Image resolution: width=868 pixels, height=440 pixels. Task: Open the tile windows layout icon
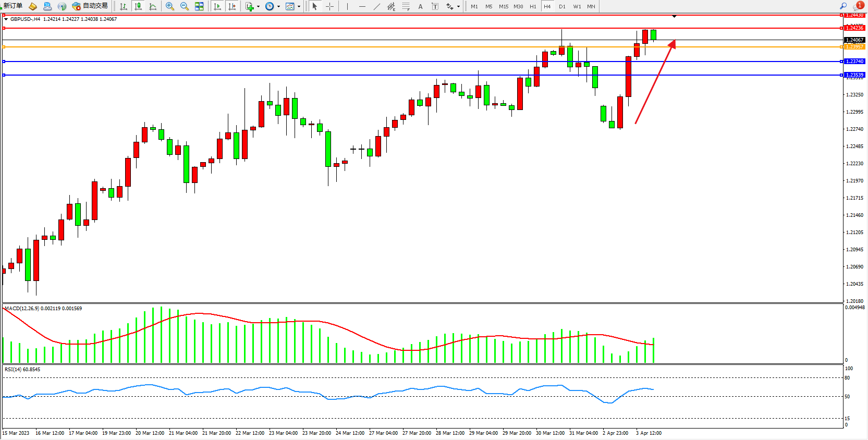point(199,6)
